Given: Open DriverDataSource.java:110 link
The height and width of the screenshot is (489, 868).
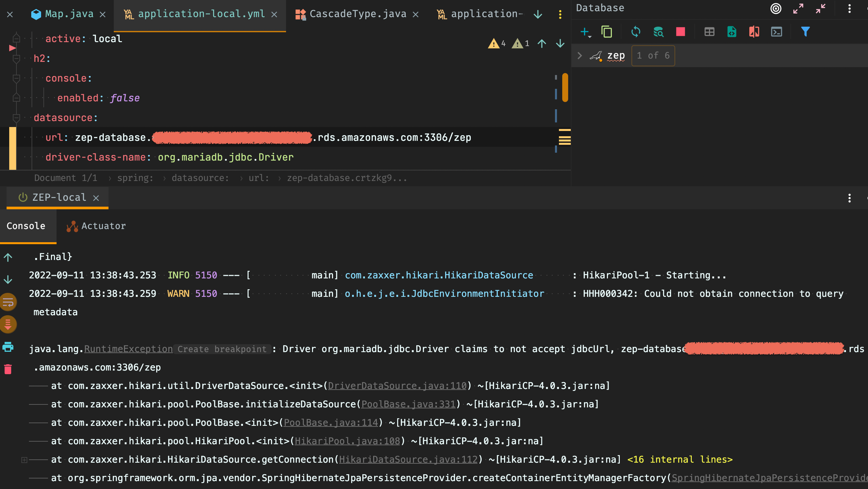Looking at the screenshot, I should click(397, 386).
